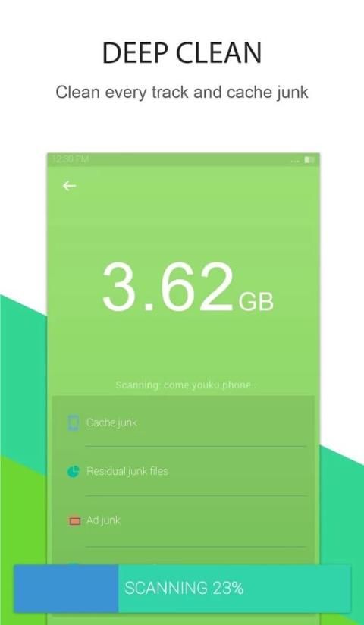364x625 pixels.
Task: Click the partially hidden icon below Ad junk
Action: click(x=74, y=564)
